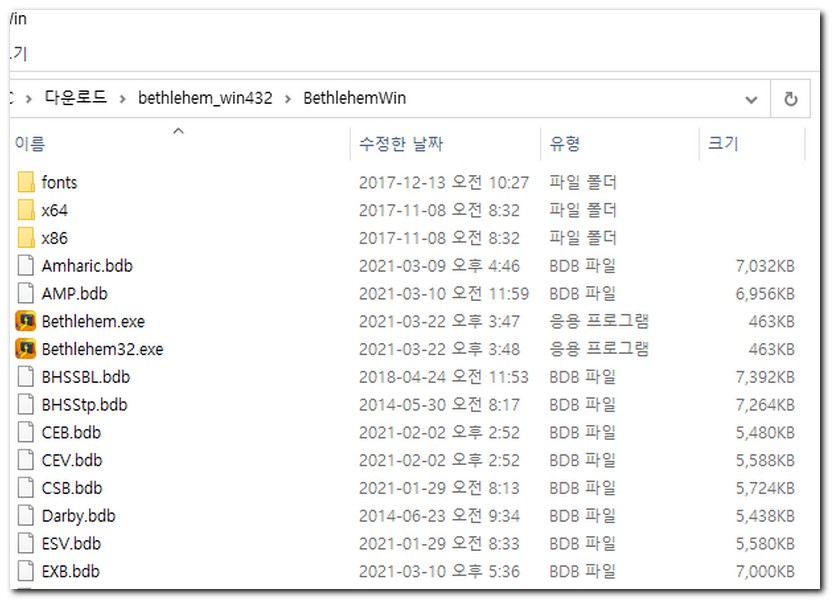832x600 pixels.
Task: Expand chevron after 다운로드 in breadcrumb
Action: point(123,99)
